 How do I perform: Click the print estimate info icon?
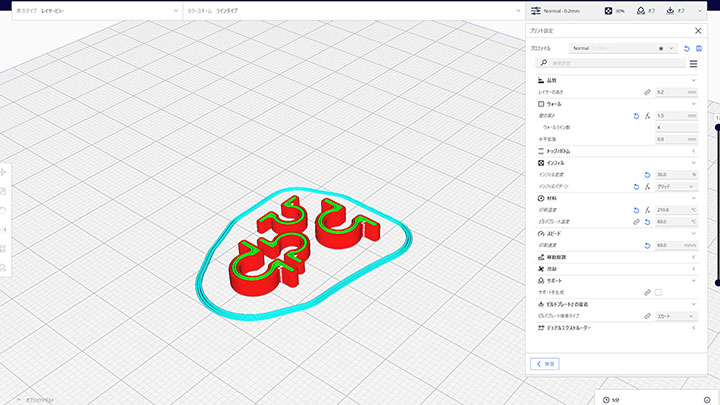tap(707, 400)
